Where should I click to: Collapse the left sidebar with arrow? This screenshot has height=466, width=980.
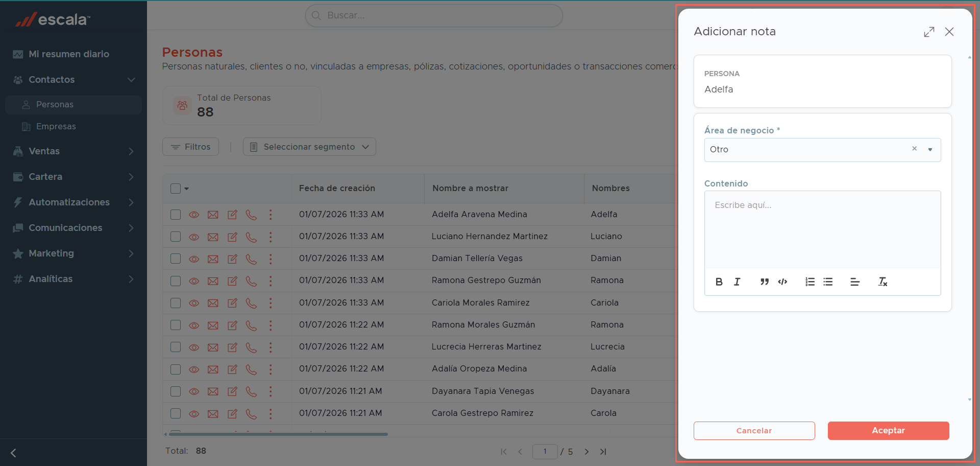[13, 453]
